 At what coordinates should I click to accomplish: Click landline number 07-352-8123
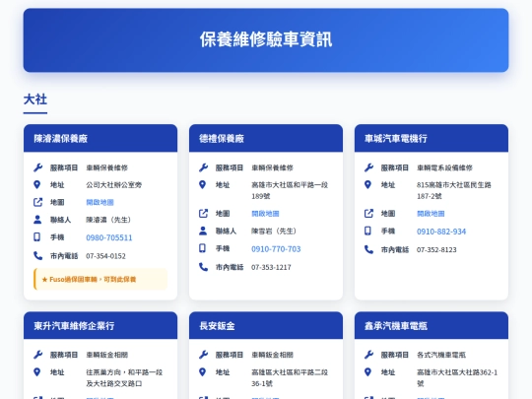(436, 249)
